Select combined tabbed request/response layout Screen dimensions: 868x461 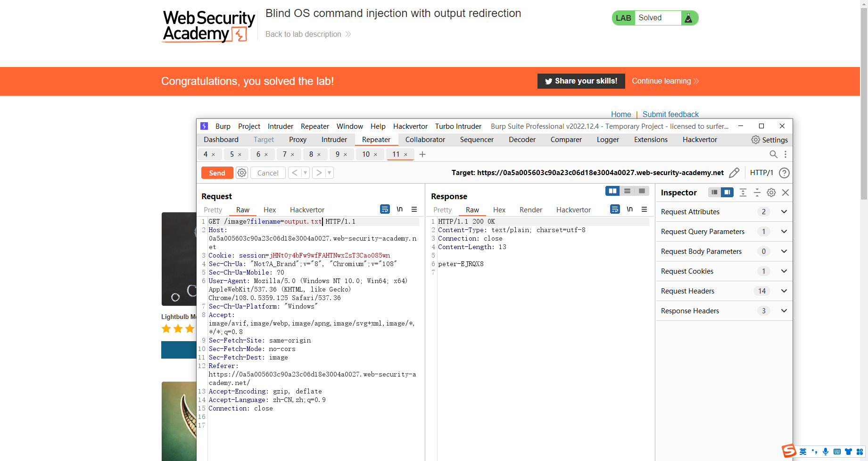point(642,191)
